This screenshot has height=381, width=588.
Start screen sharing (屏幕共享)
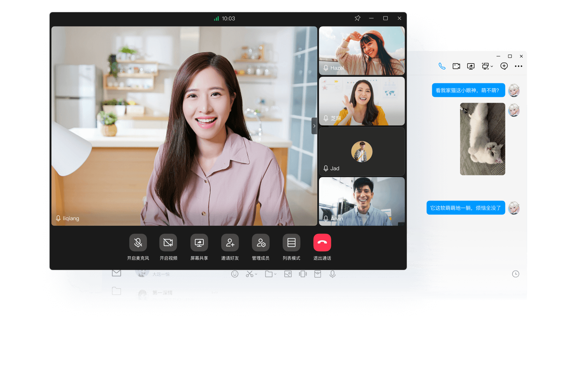(199, 243)
